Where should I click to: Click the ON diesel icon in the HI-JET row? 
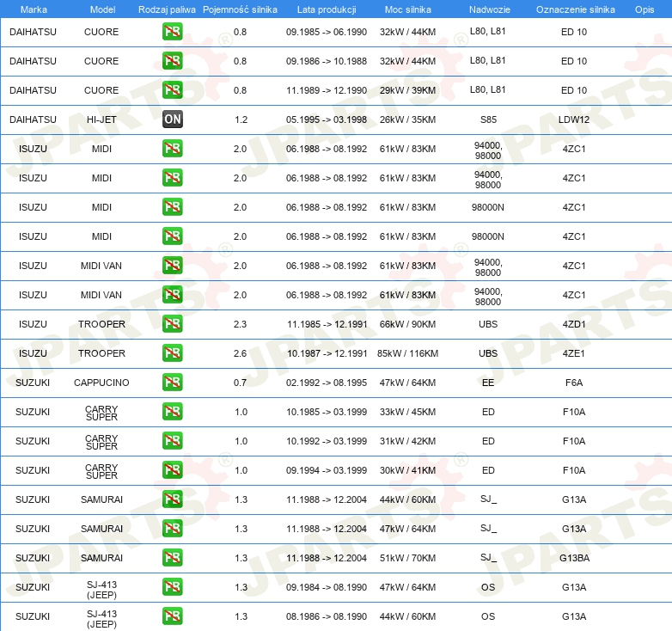click(172, 119)
